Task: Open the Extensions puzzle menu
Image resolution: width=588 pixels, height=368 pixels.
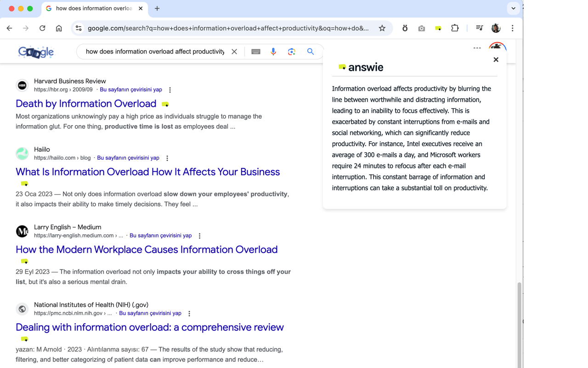Action: pos(455,28)
